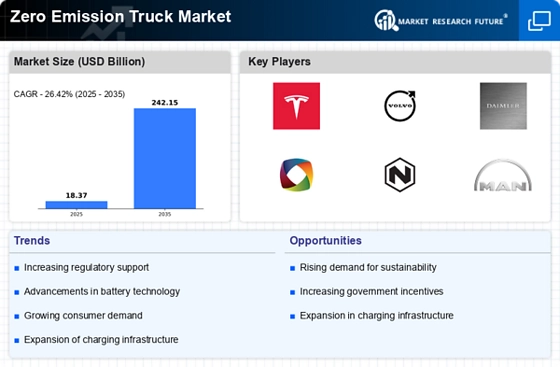This screenshot has width=560, height=367.
Task: Click the 2035 bar in the chart
Action: (165, 158)
